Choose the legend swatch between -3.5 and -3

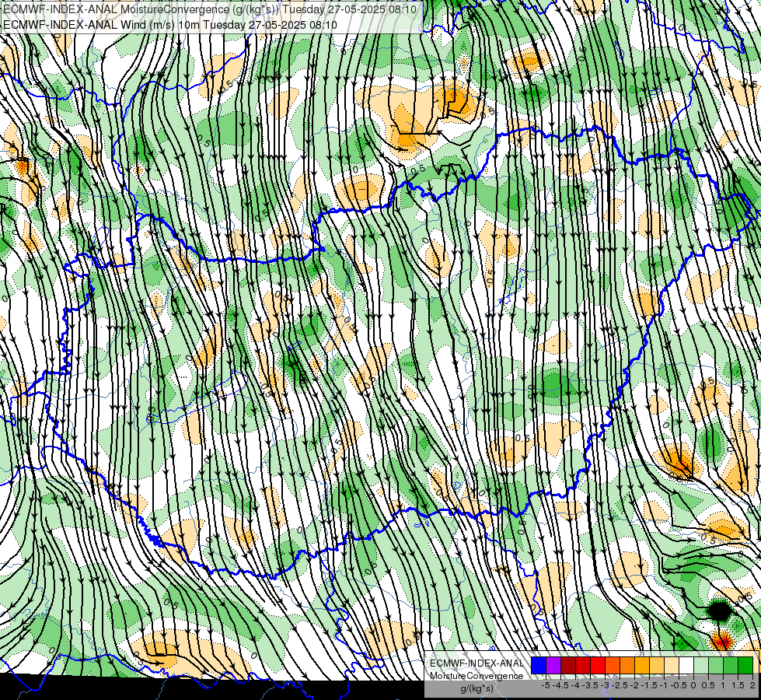tap(598, 666)
